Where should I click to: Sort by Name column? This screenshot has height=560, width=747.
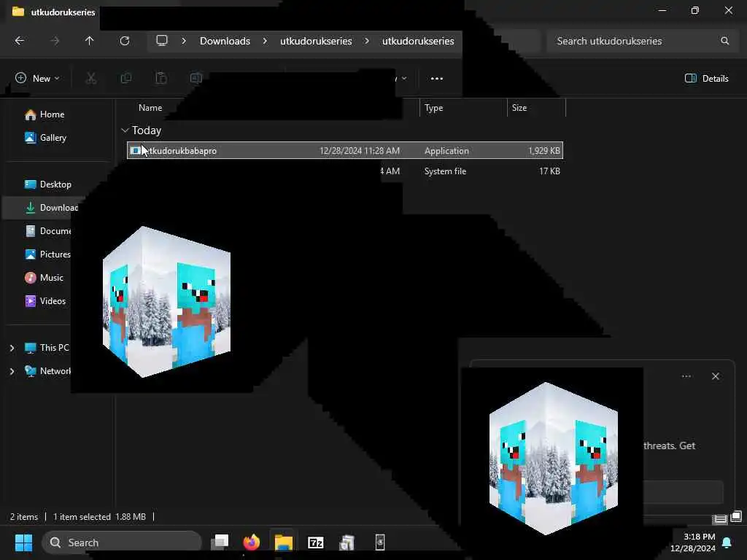click(x=150, y=108)
